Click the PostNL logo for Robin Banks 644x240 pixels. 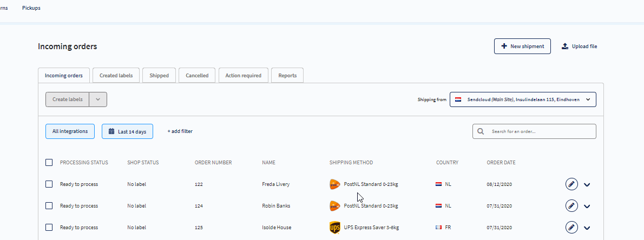pos(335,205)
